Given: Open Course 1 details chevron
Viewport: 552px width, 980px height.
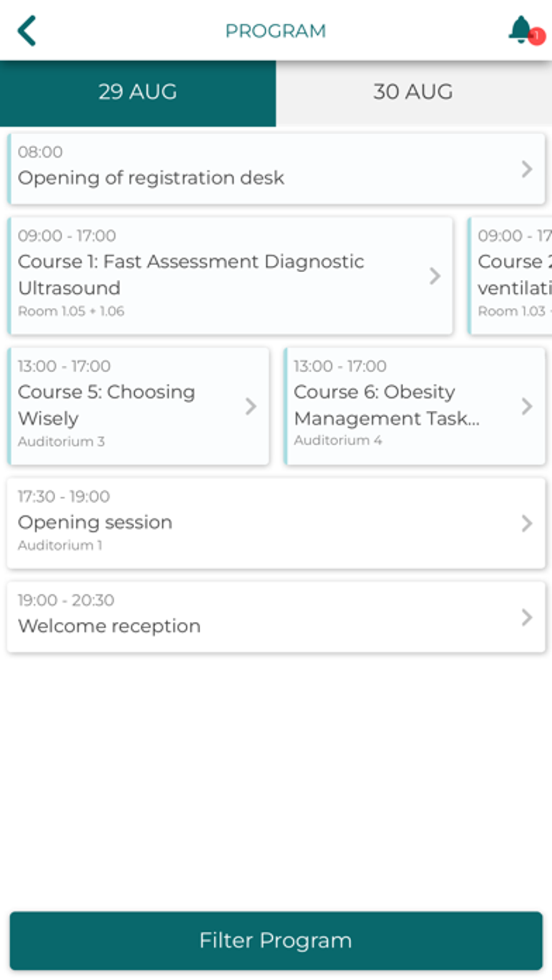Looking at the screenshot, I should tap(435, 276).
